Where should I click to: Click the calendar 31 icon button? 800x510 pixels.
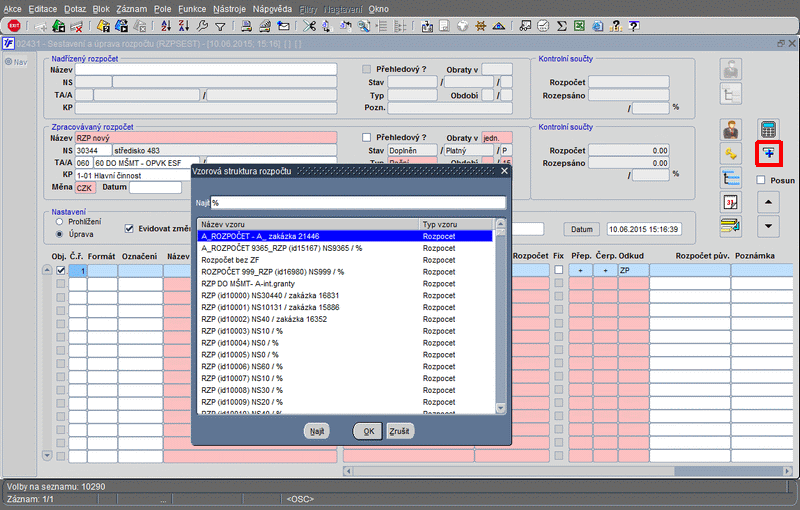pyautogui.click(x=731, y=201)
